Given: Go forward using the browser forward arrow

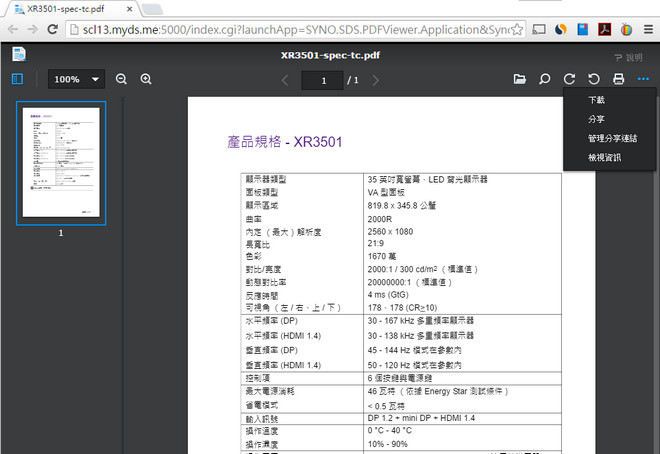Looking at the screenshot, I should tap(32, 29).
